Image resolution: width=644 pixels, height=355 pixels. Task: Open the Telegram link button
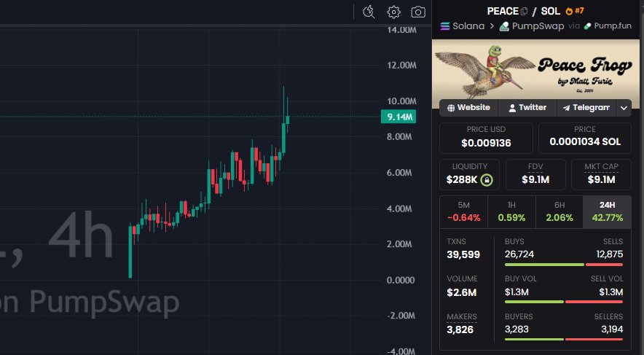click(586, 108)
